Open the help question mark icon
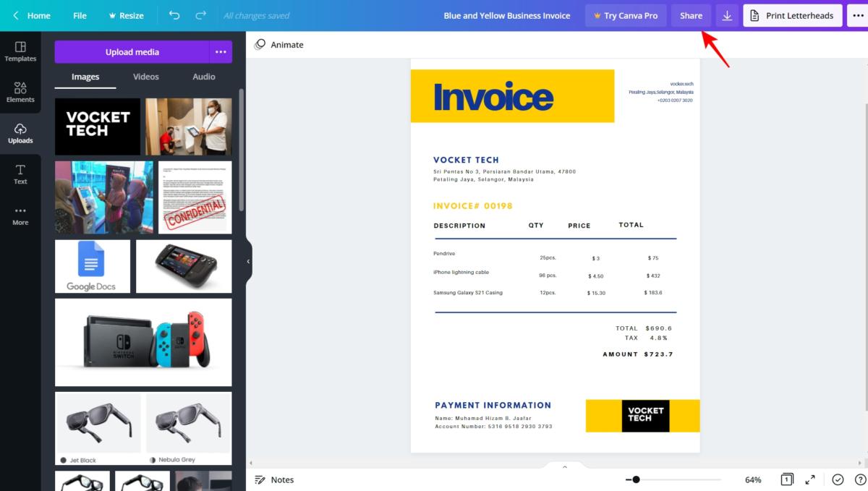This screenshot has height=491, width=868. point(860,479)
